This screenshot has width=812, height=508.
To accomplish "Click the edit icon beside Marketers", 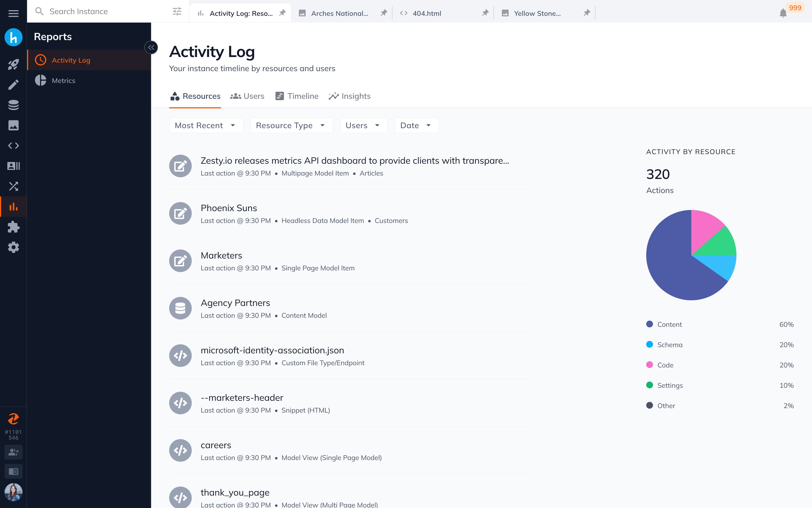I will click(180, 261).
